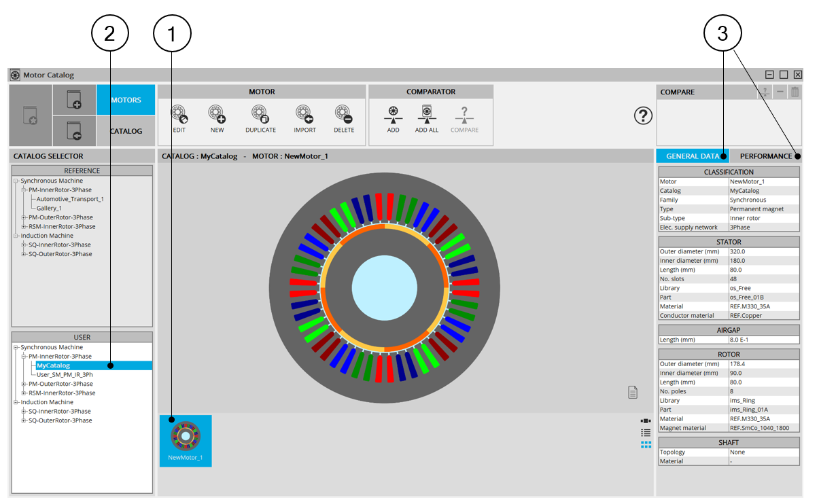Select the NewMotor_1 thumbnail

click(x=186, y=440)
